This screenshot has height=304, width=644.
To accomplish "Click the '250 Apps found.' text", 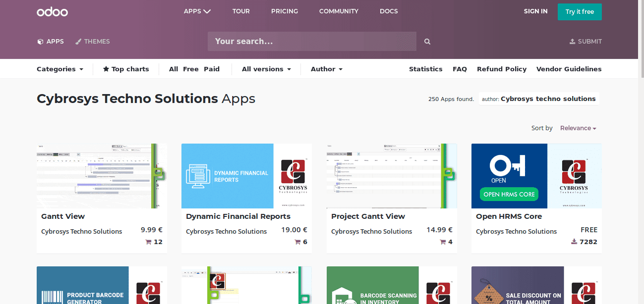I will [451, 99].
